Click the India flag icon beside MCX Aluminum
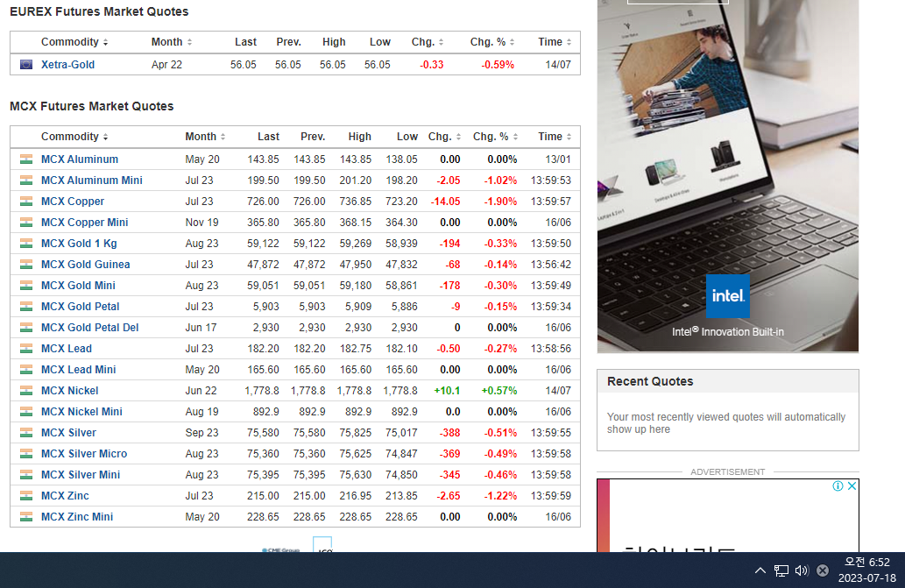Image resolution: width=905 pixels, height=588 pixels. click(x=26, y=159)
